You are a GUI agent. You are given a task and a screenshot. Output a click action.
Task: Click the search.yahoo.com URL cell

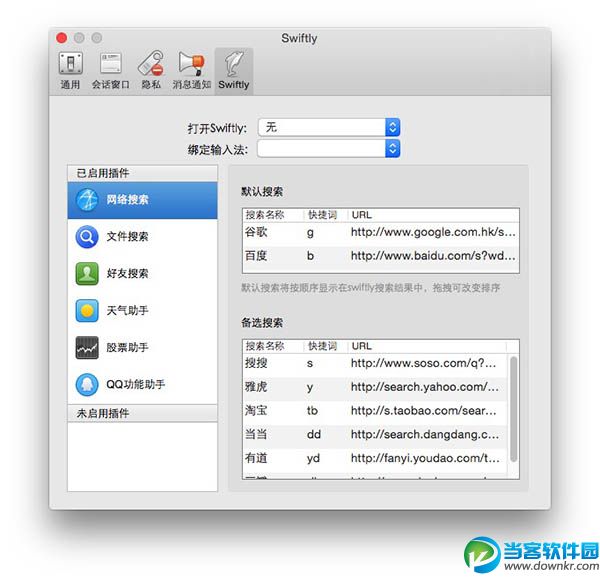tap(425, 387)
